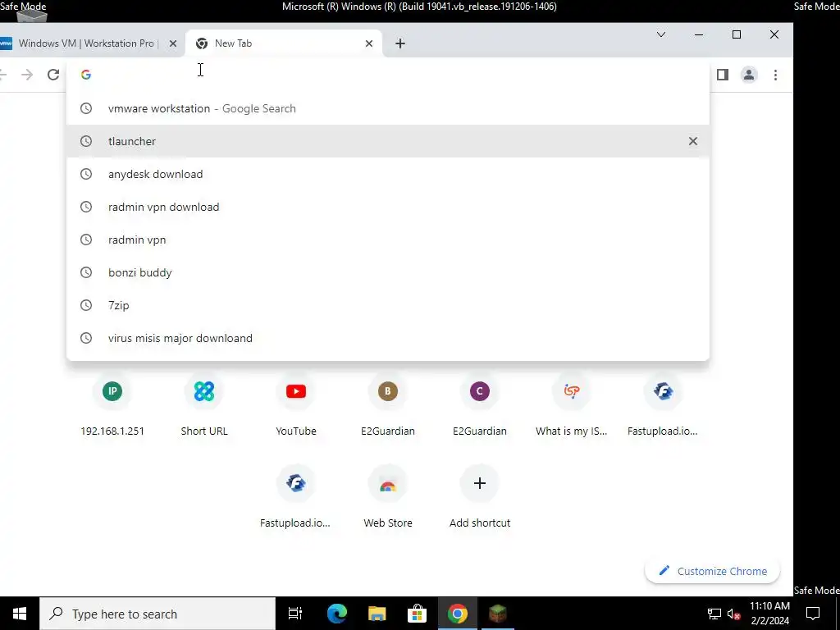Click the forward navigation arrow
The image size is (840, 630).
[x=27, y=75]
